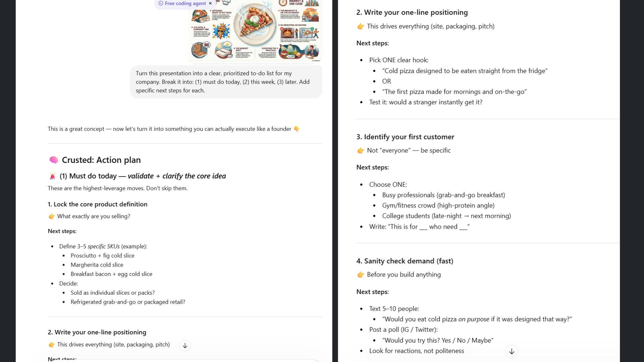Click the 'Lock the core product definition' heading

pos(97,204)
